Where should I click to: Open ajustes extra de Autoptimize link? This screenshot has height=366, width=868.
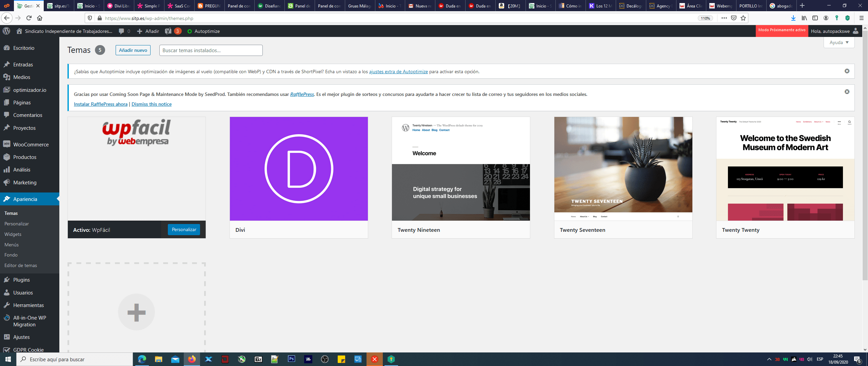point(398,72)
